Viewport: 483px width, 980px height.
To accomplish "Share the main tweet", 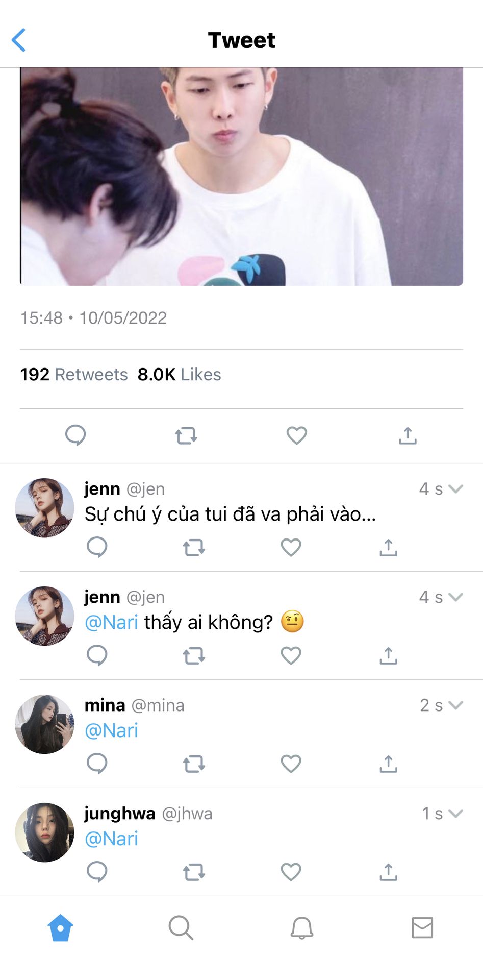I will (408, 435).
